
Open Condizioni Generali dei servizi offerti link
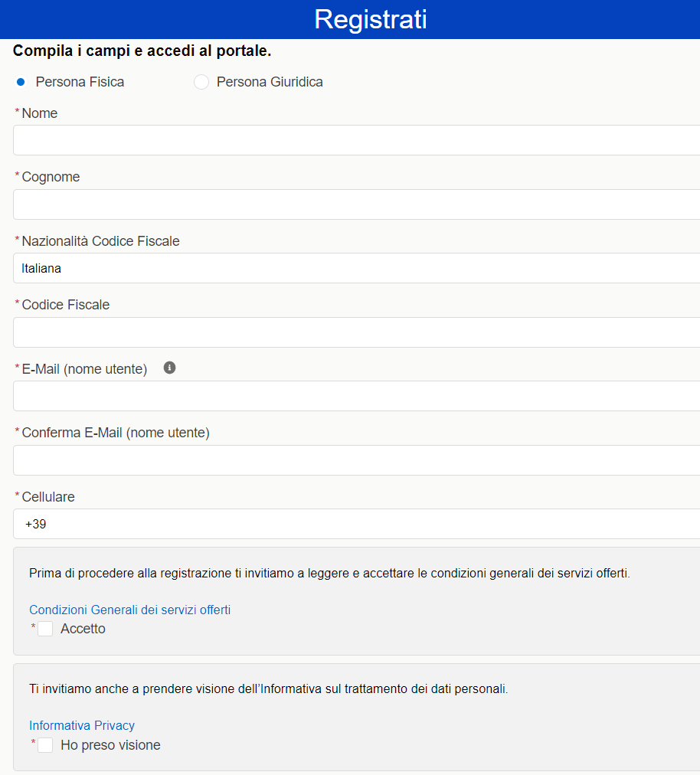(129, 610)
